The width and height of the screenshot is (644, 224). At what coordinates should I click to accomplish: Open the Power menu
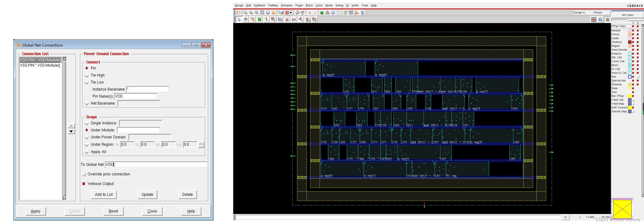(x=299, y=5)
